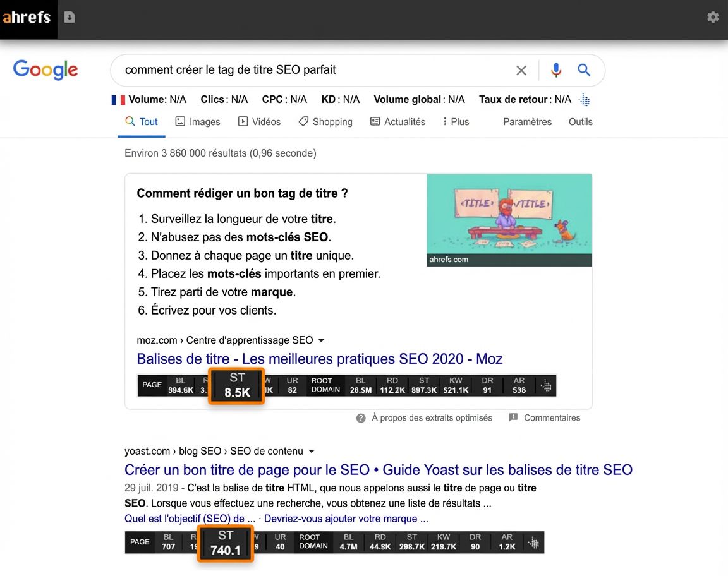Click the Ahrefs toolbar logo
The height and width of the screenshot is (576, 728).
28,17
